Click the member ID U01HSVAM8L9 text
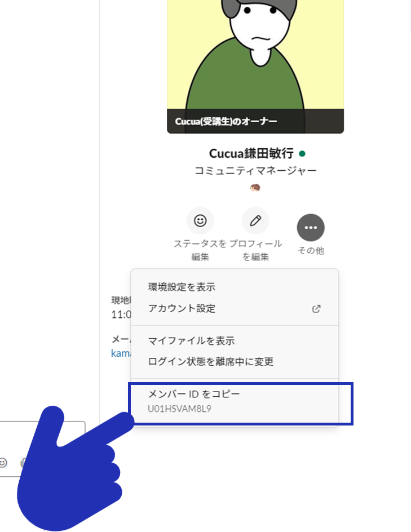411x532 pixels. (x=179, y=409)
